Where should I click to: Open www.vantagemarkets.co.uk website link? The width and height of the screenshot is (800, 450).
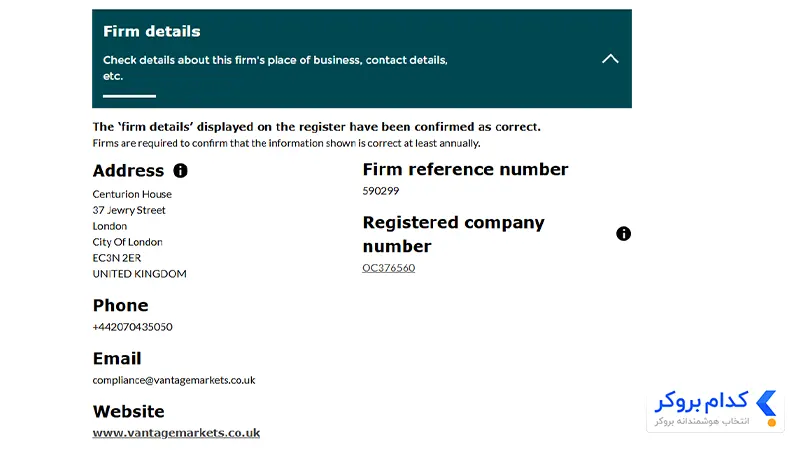[x=176, y=433]
